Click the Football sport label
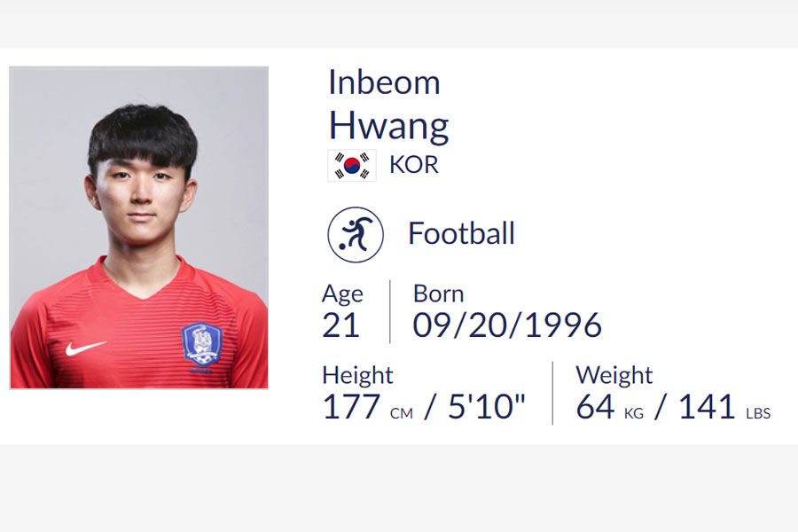The width and height of the screenshot is (798, 532). (461, 234)
